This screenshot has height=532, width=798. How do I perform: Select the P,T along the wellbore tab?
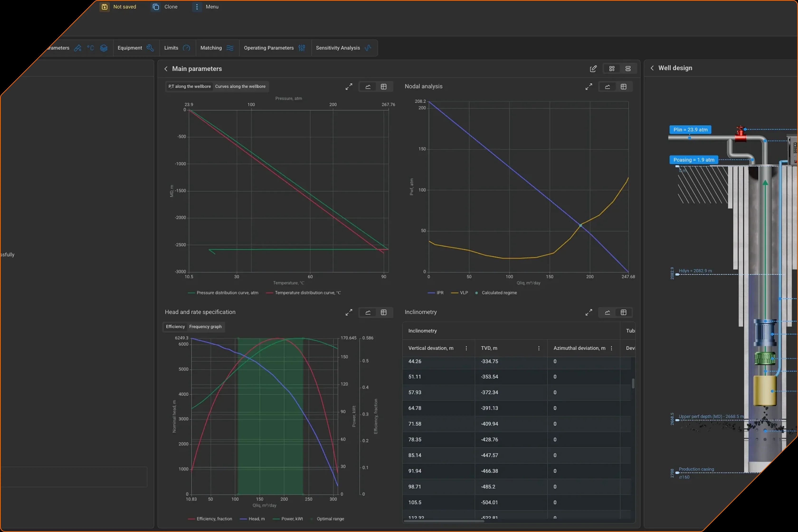189,86
